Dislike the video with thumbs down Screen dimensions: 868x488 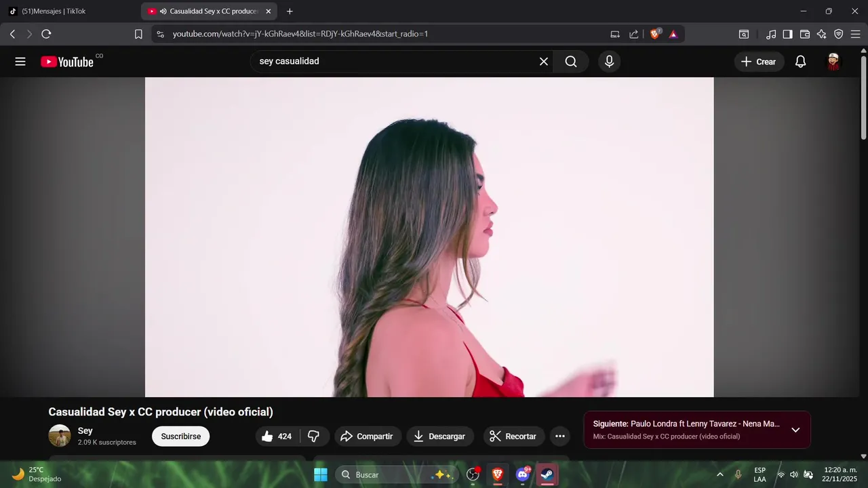point(314,436)
